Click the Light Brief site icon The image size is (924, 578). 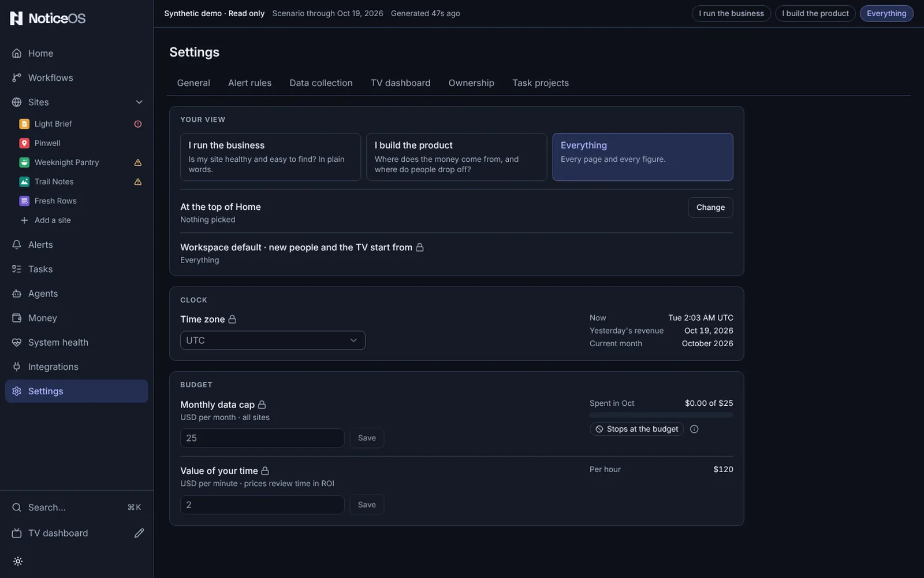tap(24, 124)
